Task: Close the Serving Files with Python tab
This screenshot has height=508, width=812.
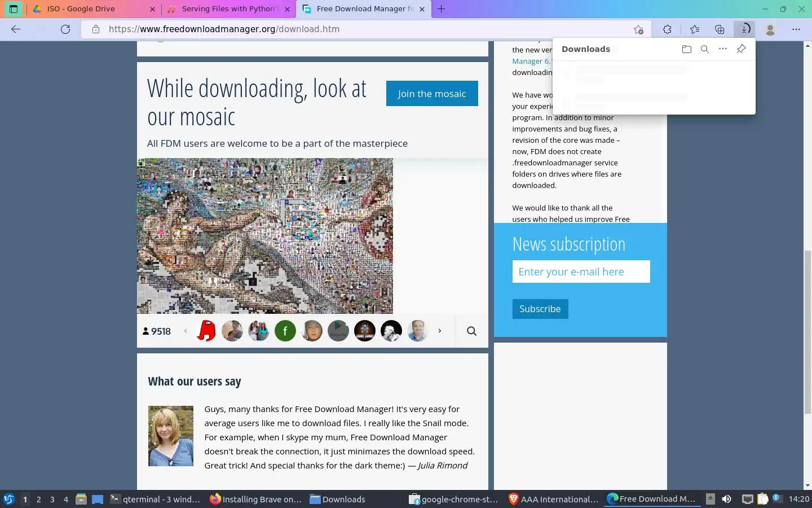Action: (287, 9)
